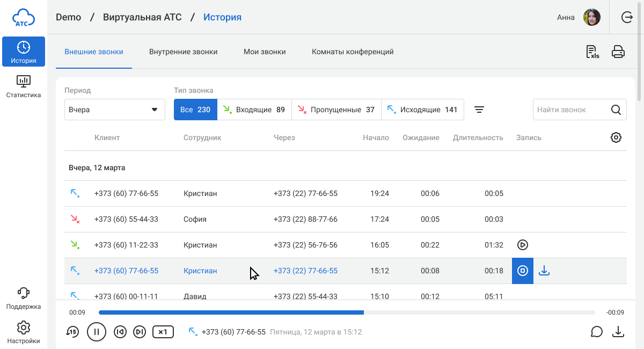Open table column settings gear
Viewport: 644px width, 349px height.
click(616, 137)
